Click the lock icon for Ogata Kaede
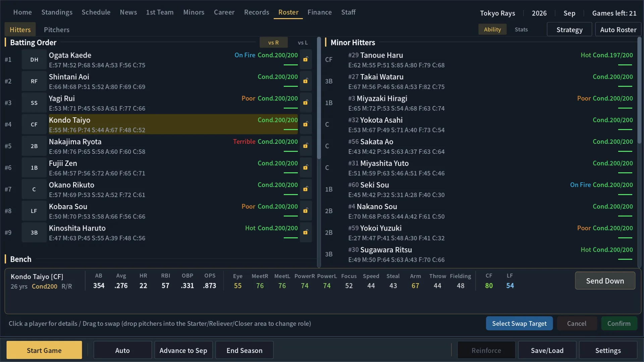The image size is (644, 362). [306, 59]
